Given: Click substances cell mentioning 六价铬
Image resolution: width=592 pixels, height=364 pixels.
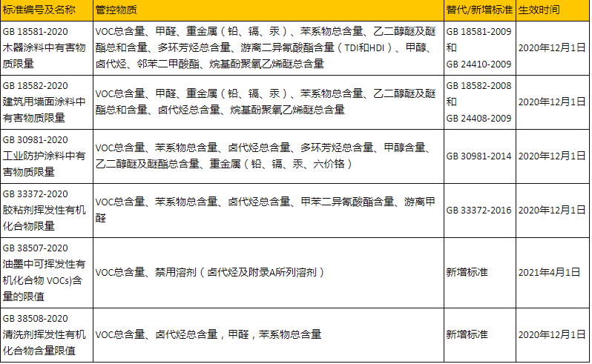Looking at the screenshot, I should 269,156.
